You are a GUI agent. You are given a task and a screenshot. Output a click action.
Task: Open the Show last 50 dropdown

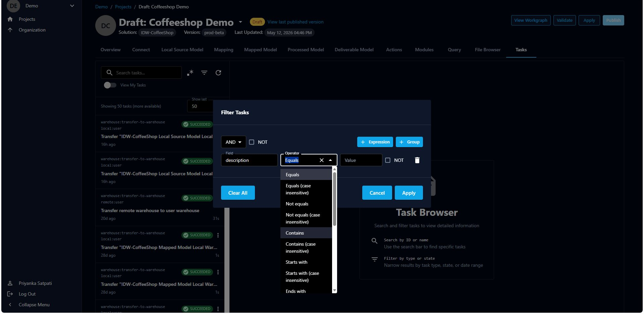tap(200, 106)
